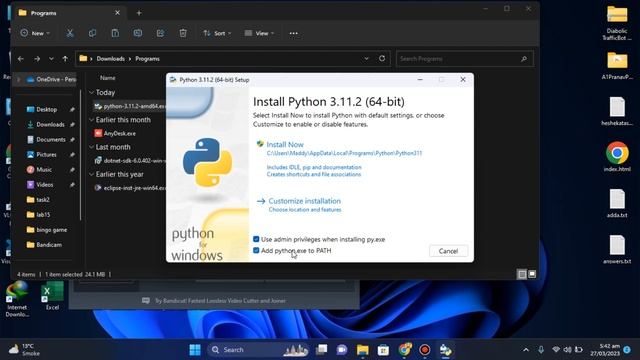
Task: Click the Share icon in Explorer toolbar
Action: [x=160, y=33]
